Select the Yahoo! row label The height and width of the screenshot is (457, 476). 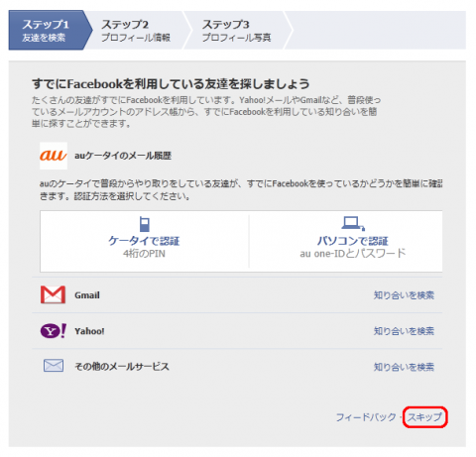coord(89,331)
